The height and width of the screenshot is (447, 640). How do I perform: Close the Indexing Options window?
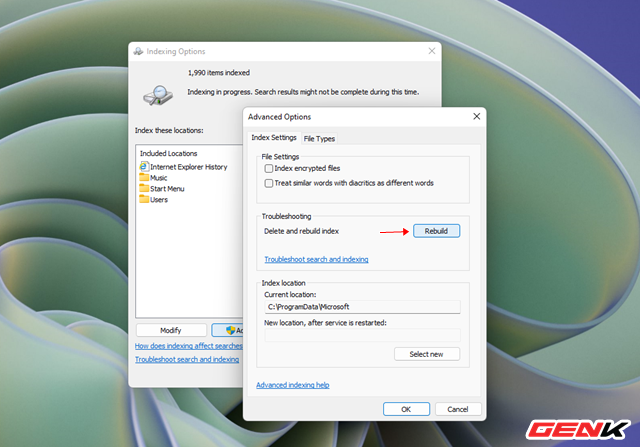click(x=432, y=51)
